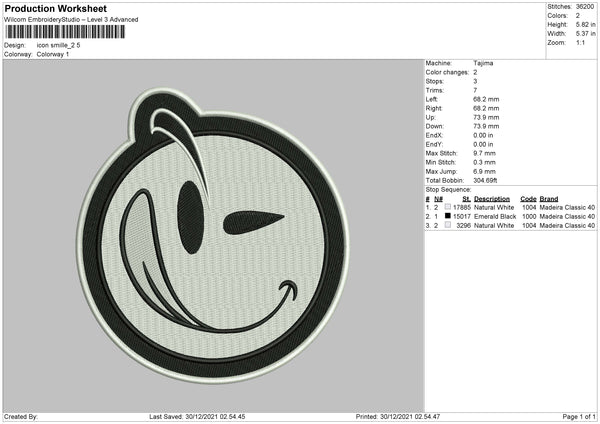The width and height of the screenshot is (600, 424).
Task: Click the Total Bobbin value 304.69ft
Action: click(485, 181)
